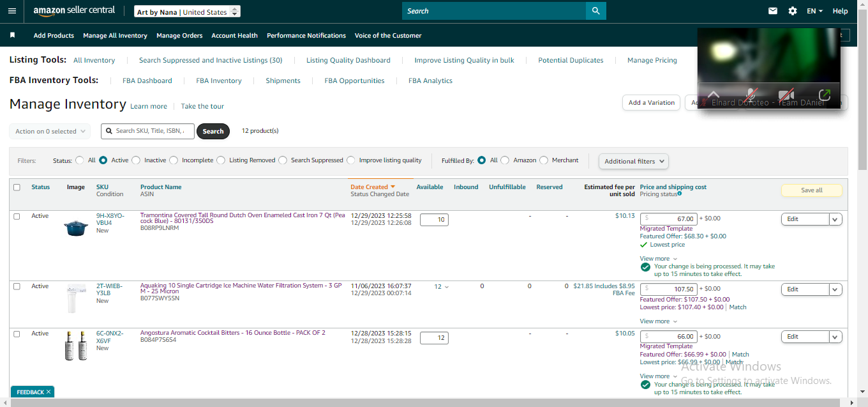Click the bookmark icon in navigation bar
Viewport: 868px width, 407px height.
tap(12, 35)
